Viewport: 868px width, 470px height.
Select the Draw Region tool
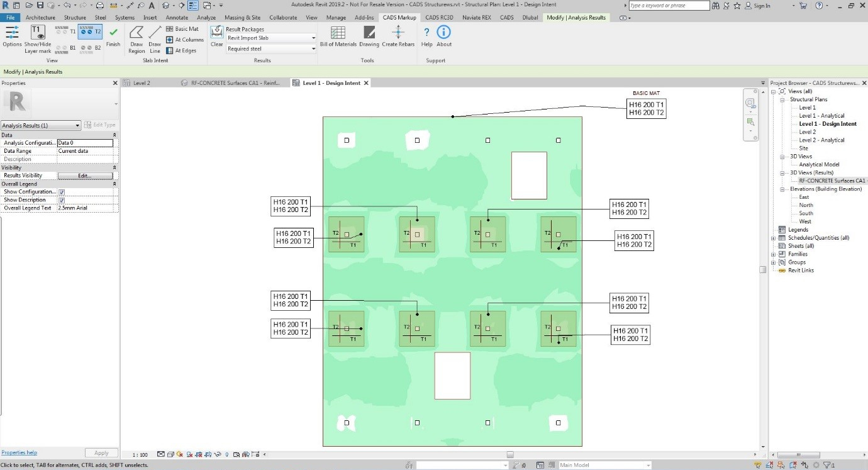136,38
